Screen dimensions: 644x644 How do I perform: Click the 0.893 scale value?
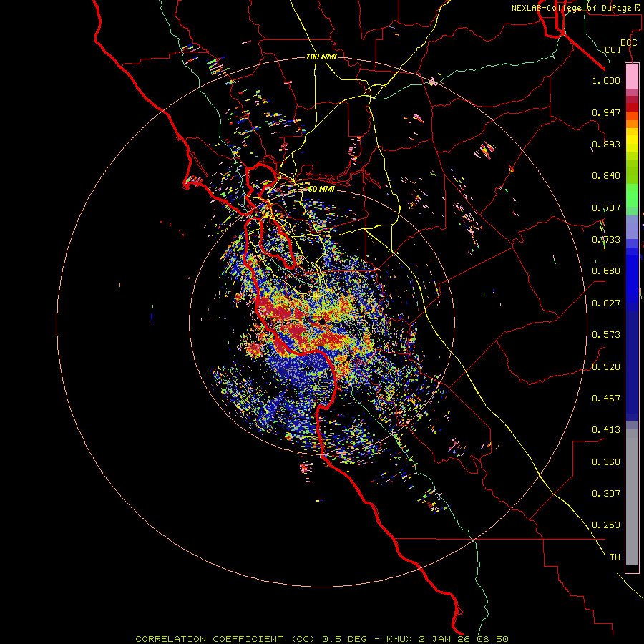click(x=606, y=144)
